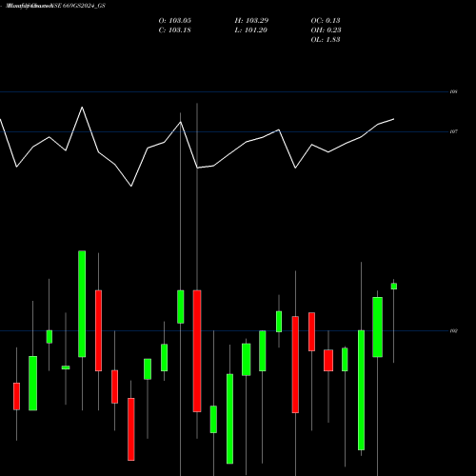Click the close value 'C: 103.18'
This screenshot has height=476, width=476.
175,30
